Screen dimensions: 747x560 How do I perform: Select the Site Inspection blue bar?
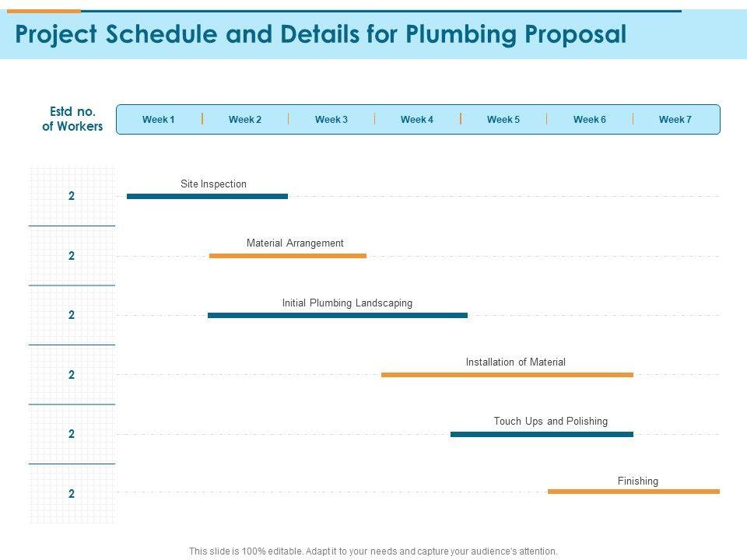207,197
